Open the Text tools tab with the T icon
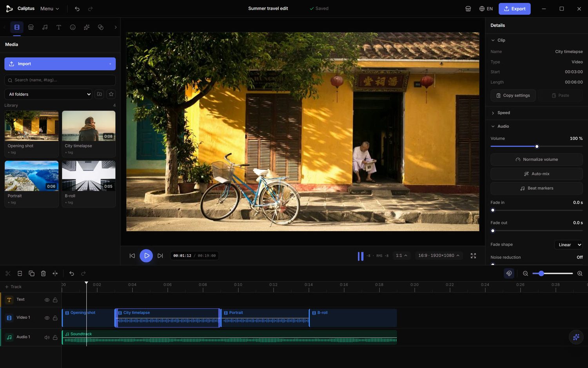The width and height of the screenshot is (588, 368). click(x=59, y=27)
